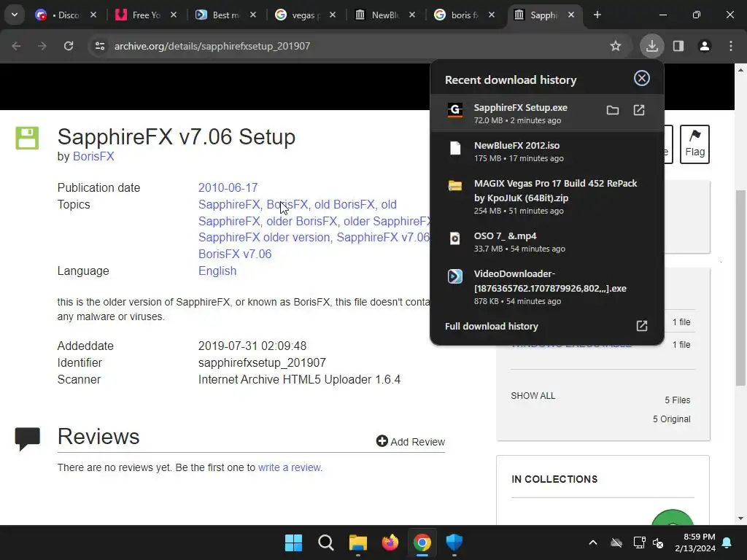Screen dimensions: 747x560
Task: Click the page vertical scrollbar thumb
Action: point(740,287)
